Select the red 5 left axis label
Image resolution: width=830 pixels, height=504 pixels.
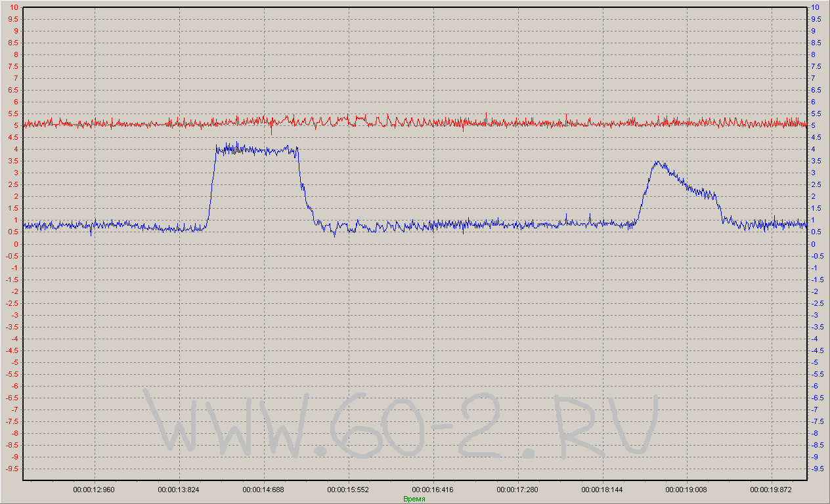pyautogui.click(x=15, y=126)
